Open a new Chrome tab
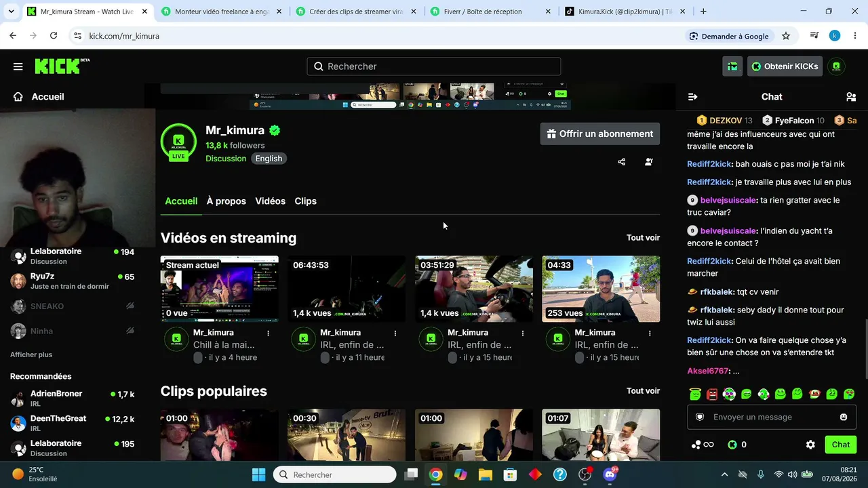The height and width of the screenshot is (488, 868). tap(703, 12)
